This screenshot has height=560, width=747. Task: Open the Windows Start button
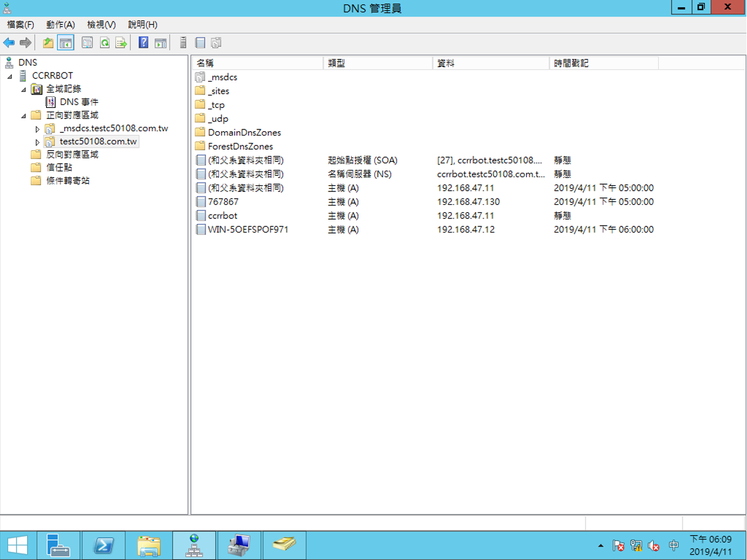(17, 545)
